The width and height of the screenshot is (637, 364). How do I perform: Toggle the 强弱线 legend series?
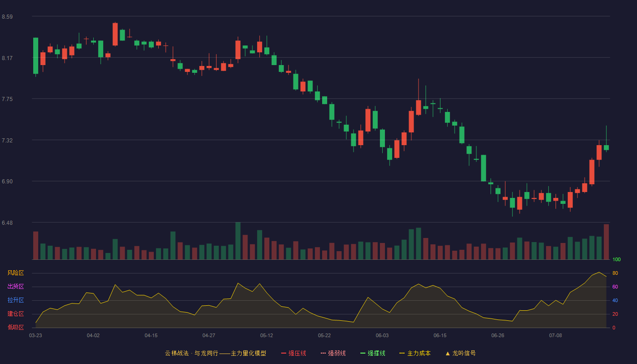pyautogui.click(x=333, y=353)
